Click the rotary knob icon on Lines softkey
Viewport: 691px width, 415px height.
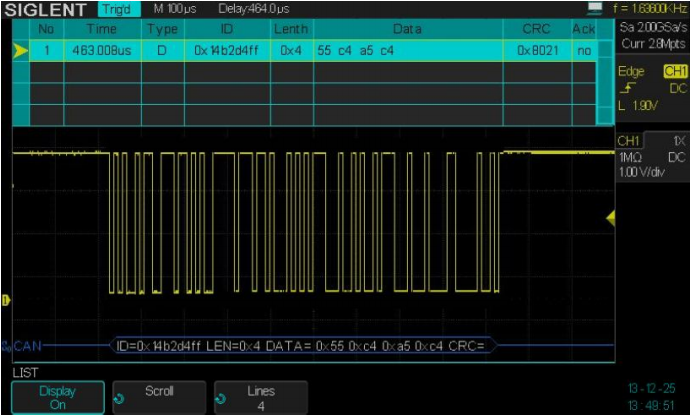220,399
